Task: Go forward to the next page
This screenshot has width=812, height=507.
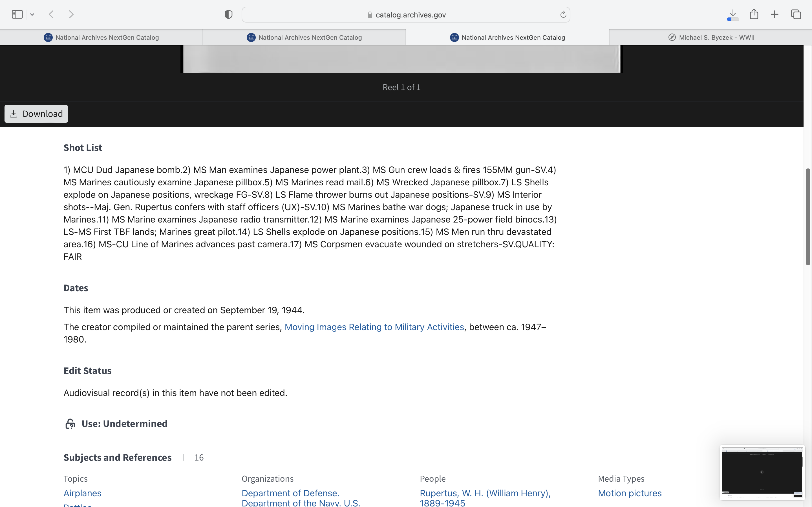Action: point(71,14)
